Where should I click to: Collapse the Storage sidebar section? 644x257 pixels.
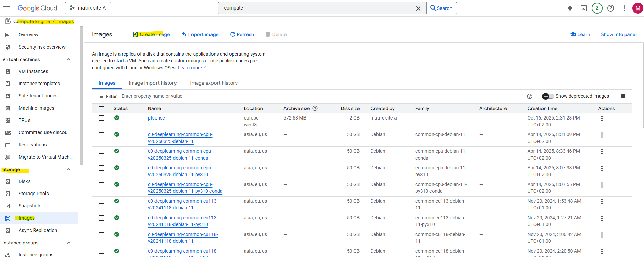tap(69, 170)
